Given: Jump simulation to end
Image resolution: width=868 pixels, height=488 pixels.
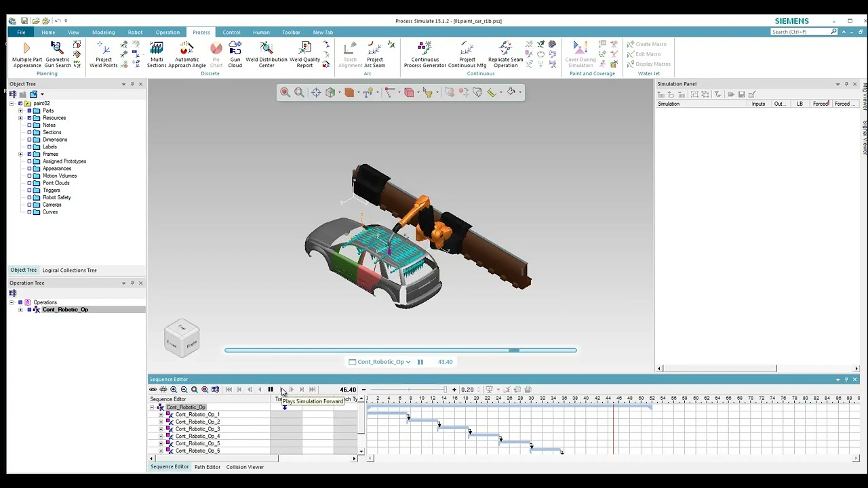Looking at the screenshot, I should [313, 390].
